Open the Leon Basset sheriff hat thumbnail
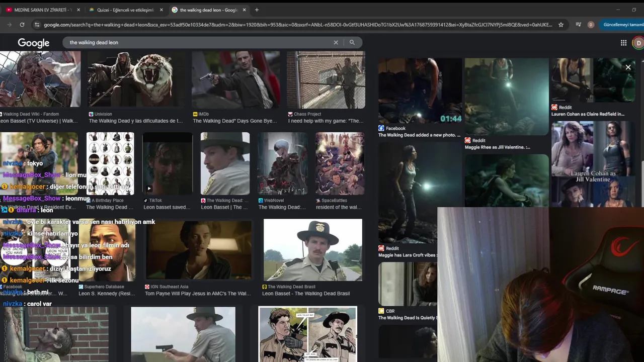The image size is (644, 362). point(225,163)
